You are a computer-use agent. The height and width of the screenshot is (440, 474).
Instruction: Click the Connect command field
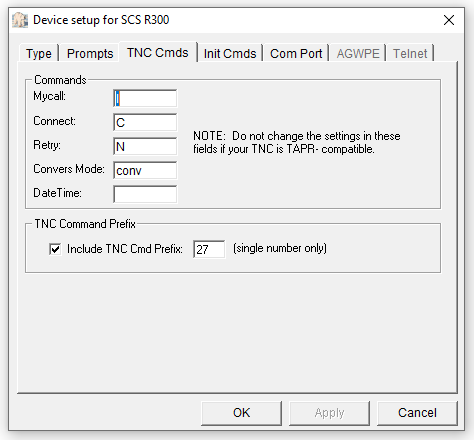145,122
